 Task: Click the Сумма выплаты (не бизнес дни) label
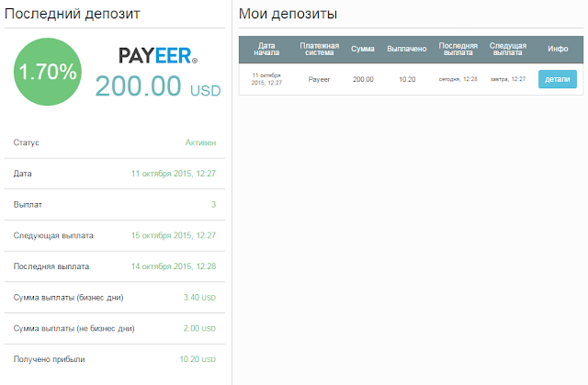[73, 328]
